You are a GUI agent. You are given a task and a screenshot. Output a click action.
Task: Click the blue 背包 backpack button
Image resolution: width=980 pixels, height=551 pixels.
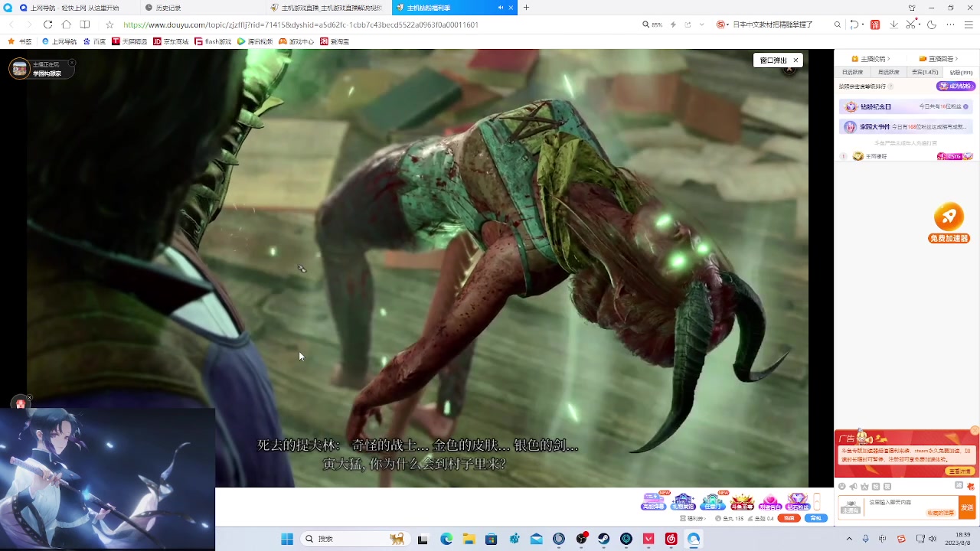[816, 518]
